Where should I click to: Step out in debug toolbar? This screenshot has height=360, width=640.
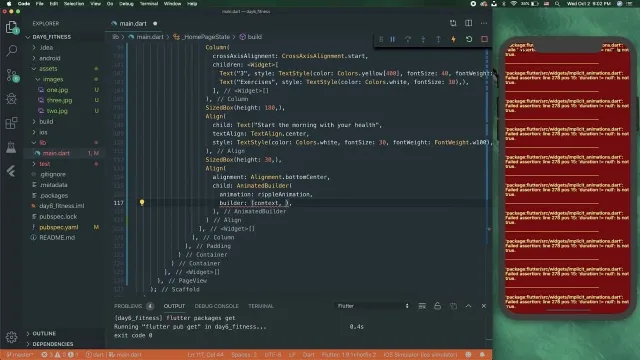point(438,39)
